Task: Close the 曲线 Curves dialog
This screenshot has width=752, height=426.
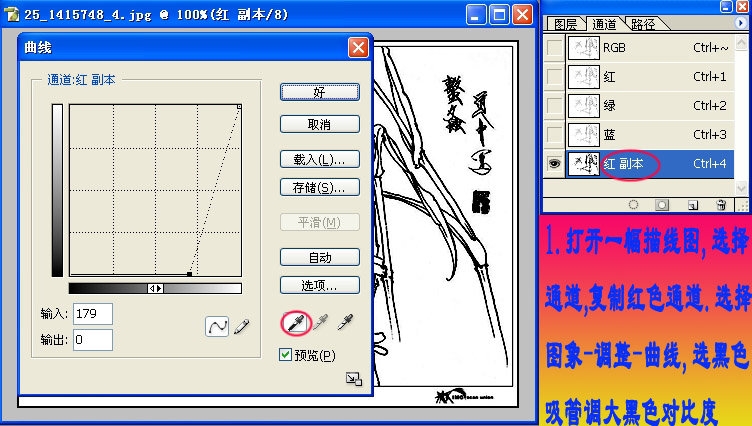Action: [358, 47]
